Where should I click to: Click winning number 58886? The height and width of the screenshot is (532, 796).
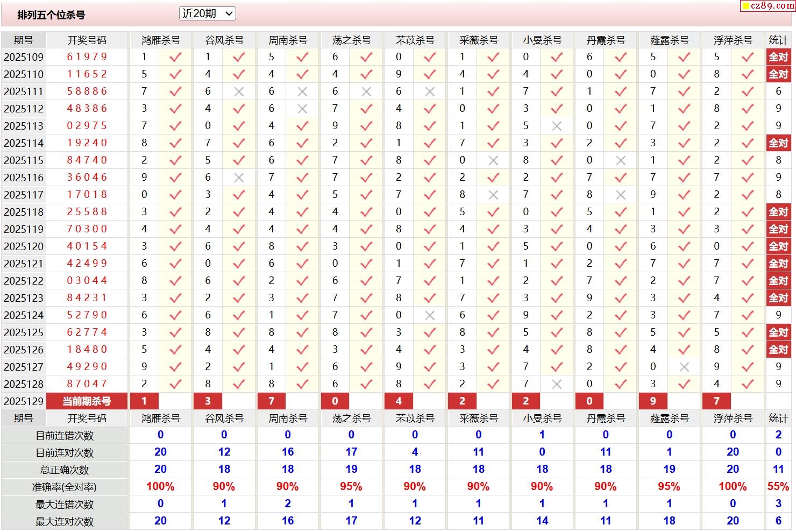click(87, 91)
